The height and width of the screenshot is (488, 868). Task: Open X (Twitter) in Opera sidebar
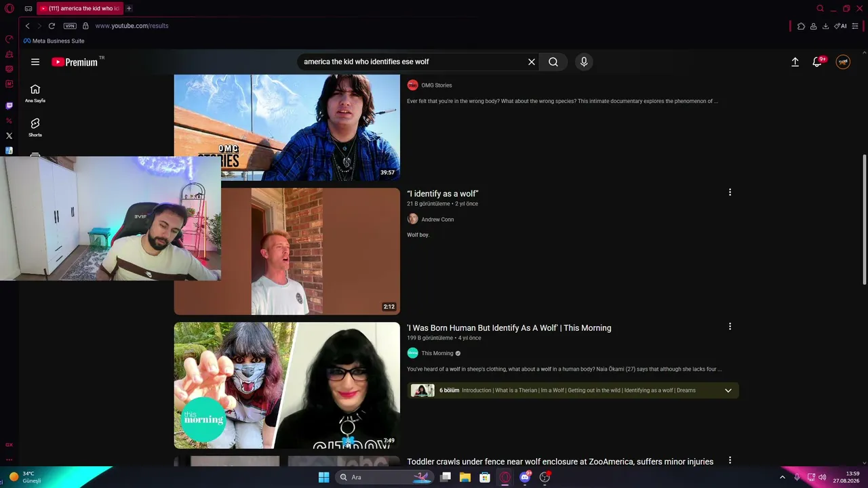tap(9, 136)
